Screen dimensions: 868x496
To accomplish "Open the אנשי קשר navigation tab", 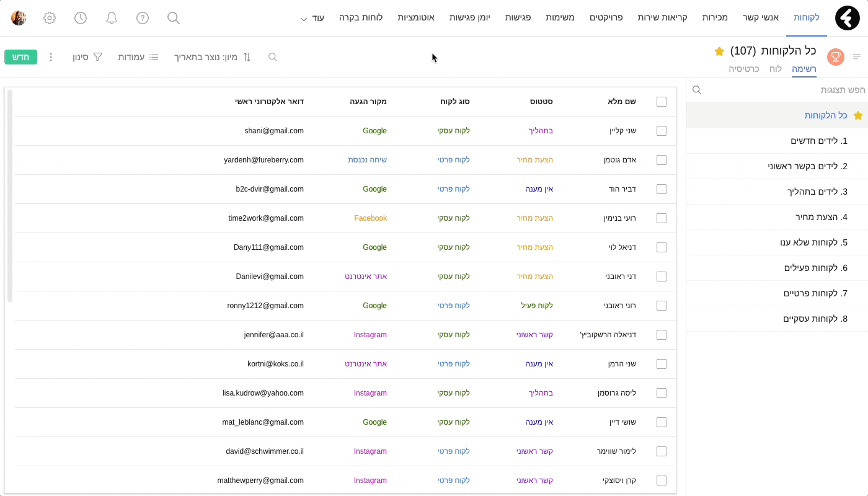I will [x=760, y=17].
